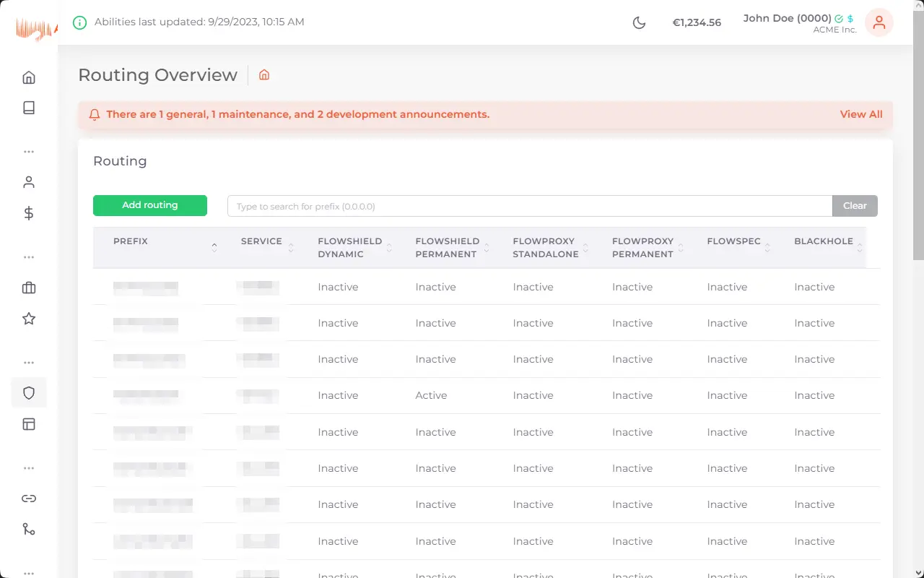Screen dimensions: 924x578
Task: Open the book documentation sidebar icon
Action: click(x=29, y=108)
